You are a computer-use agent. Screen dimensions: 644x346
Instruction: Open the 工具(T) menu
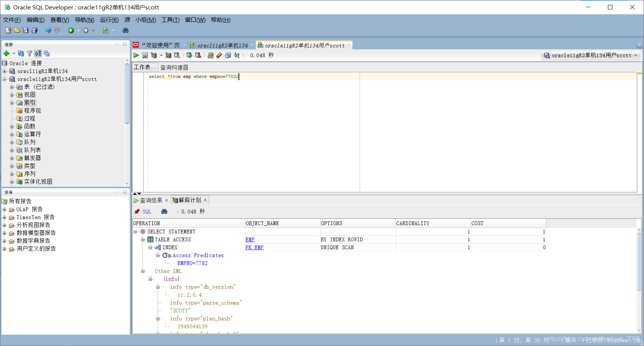[x=170, y=20]
